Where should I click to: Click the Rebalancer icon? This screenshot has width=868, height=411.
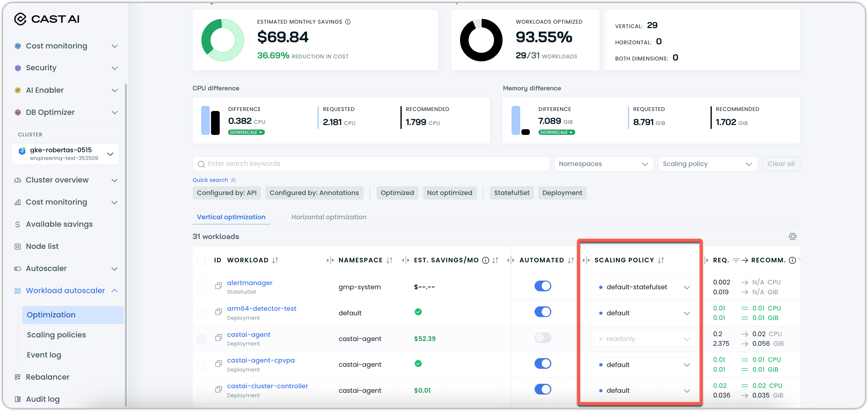pyautogui.click(x=18, y=377)
